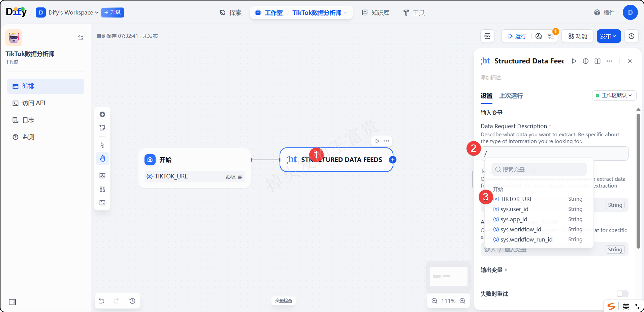Click Data Request Description input field
644x312 pixels.
click(554, 153)
